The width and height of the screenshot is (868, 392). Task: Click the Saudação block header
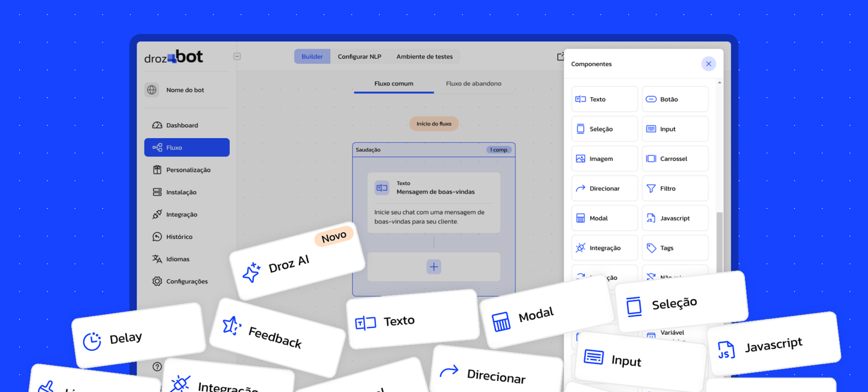[x=433, y=150]
